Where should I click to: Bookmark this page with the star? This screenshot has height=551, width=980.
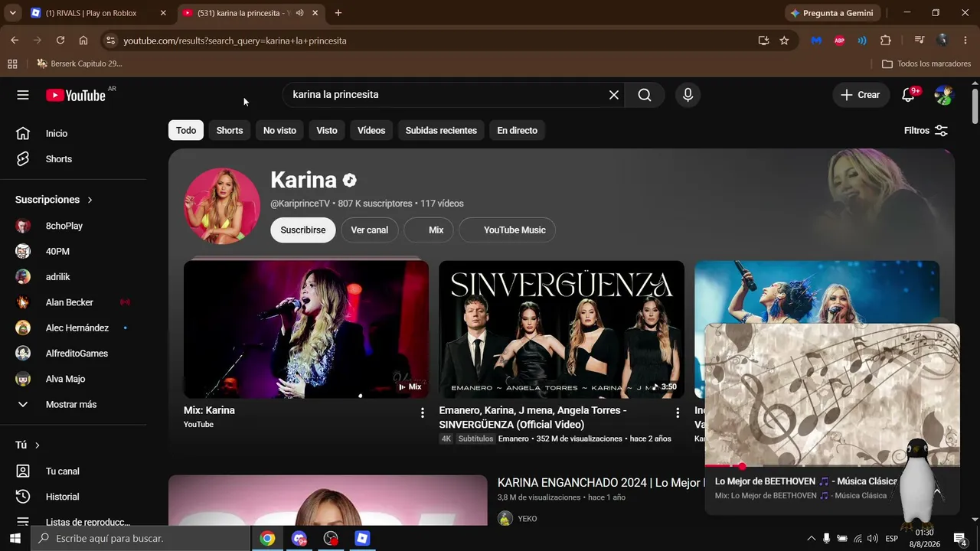coord(784,41)
